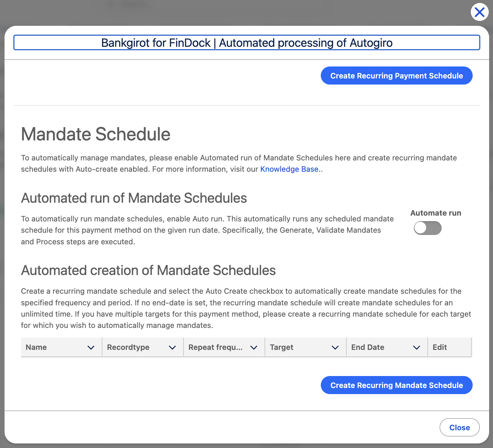Click the Recordtype column header
Viewport: 493px width, 448px height.
[128, 347]
